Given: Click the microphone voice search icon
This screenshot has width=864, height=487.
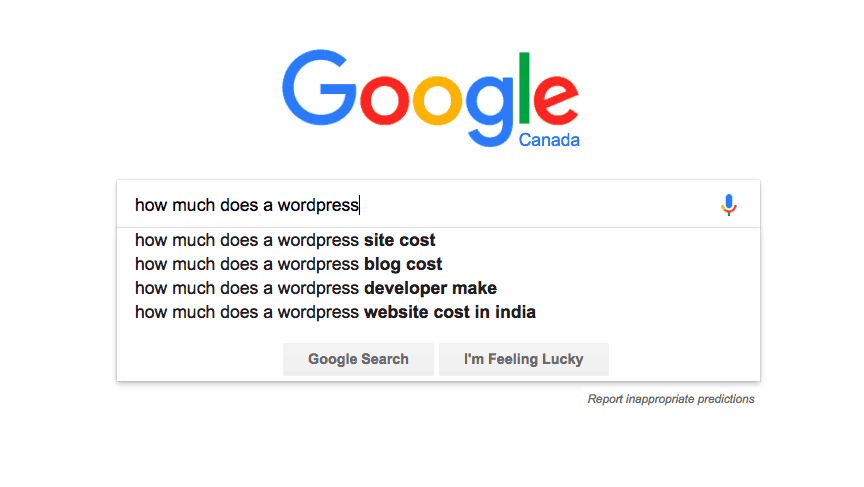Looking at the screenshot, I should click(x=728, y=205).
